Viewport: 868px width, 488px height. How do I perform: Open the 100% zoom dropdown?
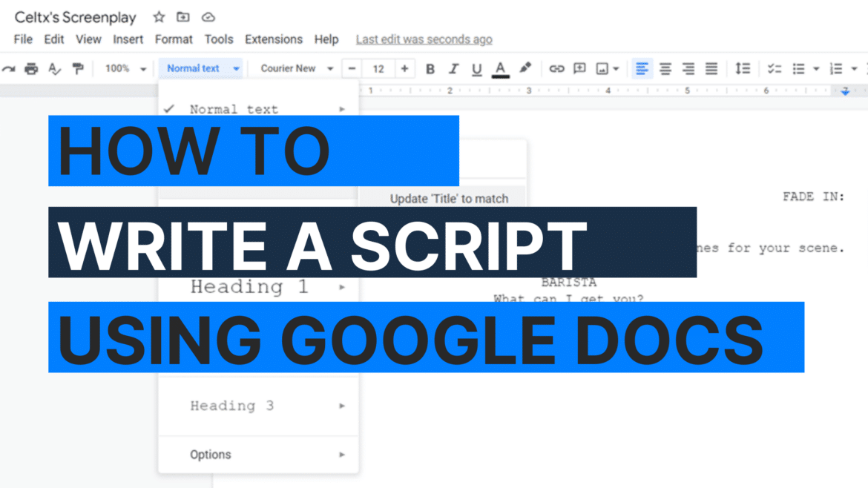[x=124, y=67]
